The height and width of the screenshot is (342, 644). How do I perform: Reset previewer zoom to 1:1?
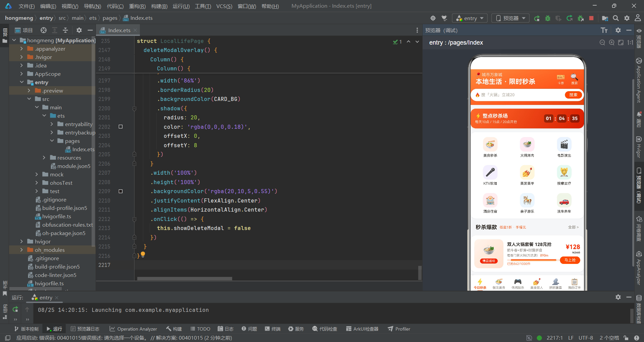click(x=630, y=43)
